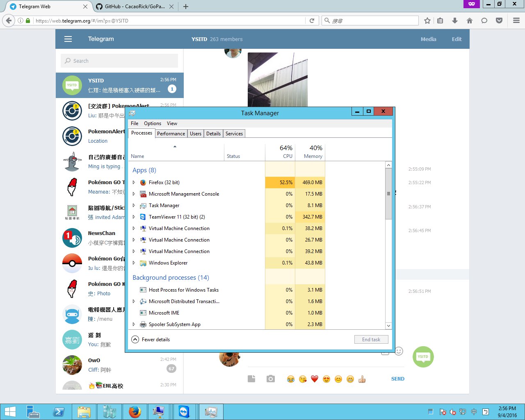This screenshot has width=525, height=420.
Task: Expand the Firefox (32 bit) process row
Action: click(134, 183)
